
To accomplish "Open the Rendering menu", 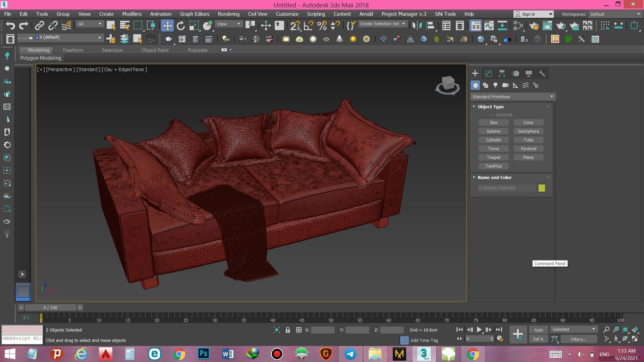I will click(x=228, y=14).
